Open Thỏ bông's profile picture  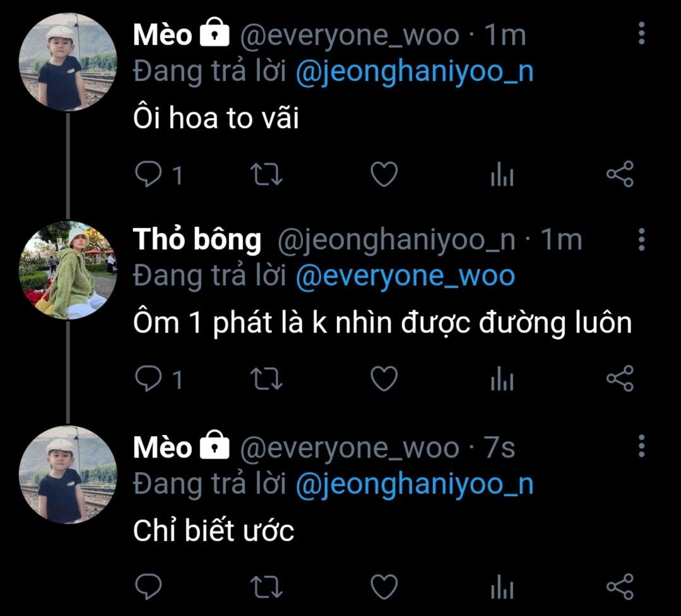[68, 270]
